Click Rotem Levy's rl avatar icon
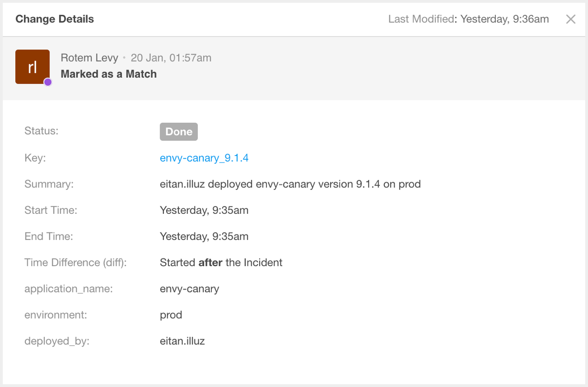The height and width of the screenshot is (387, 588). tap(32, 67)
